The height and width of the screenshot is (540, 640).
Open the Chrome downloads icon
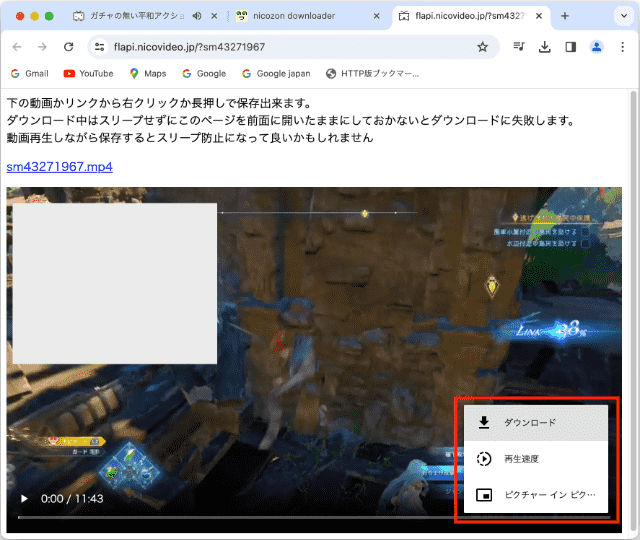pyautogui.click(x=544, y=47)
